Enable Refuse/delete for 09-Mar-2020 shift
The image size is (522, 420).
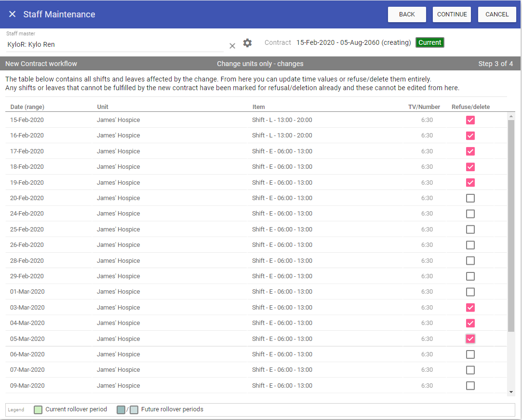tap(470, 386)
